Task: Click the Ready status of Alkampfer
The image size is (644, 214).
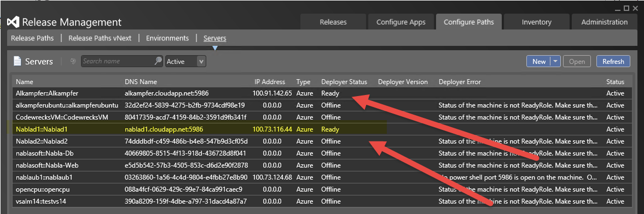Action: coord(330,93)
